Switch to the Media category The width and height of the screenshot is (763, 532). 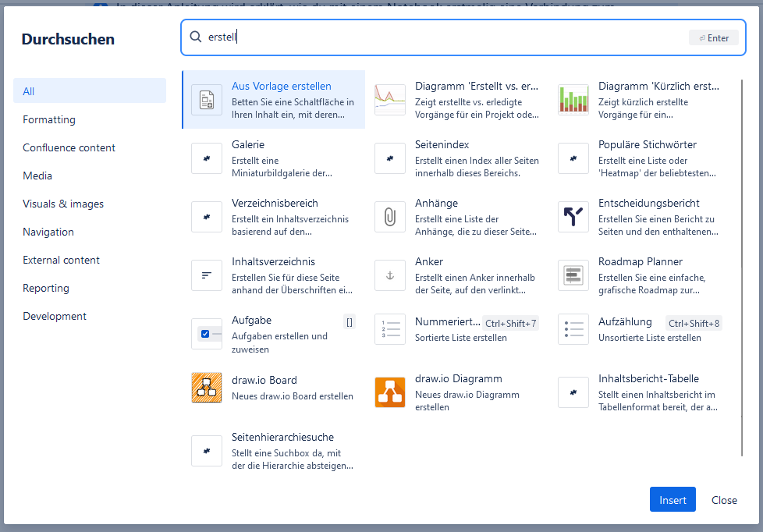(x=90, y=176)
